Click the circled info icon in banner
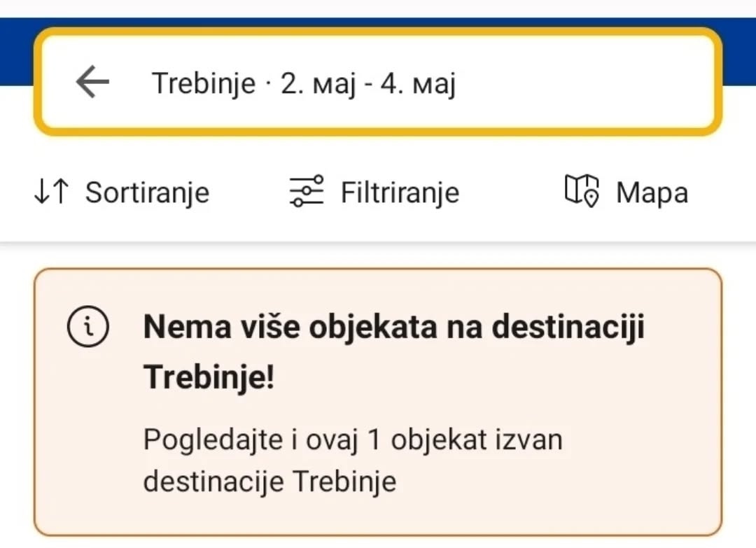756x548 pixels. tap(87, 326)
